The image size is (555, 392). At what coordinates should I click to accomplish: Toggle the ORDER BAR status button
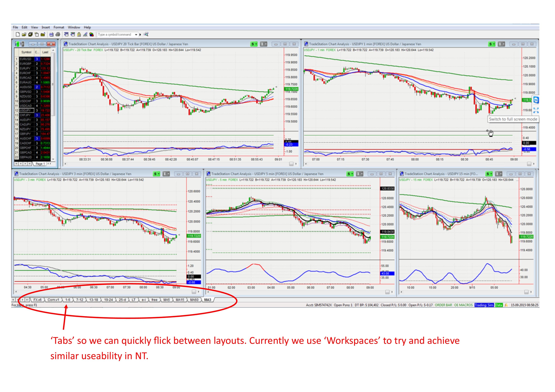pyautogui.click(x=443, y=305)
